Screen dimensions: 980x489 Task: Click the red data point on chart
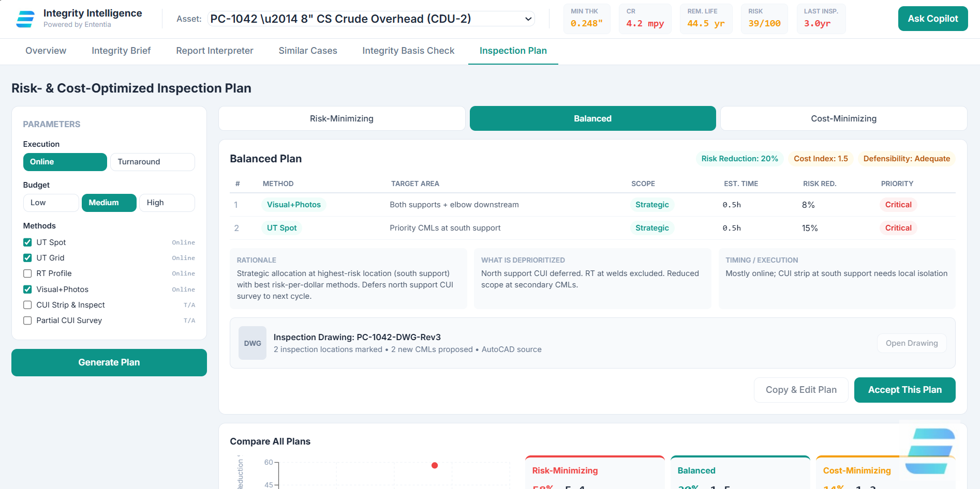[435, 465]
